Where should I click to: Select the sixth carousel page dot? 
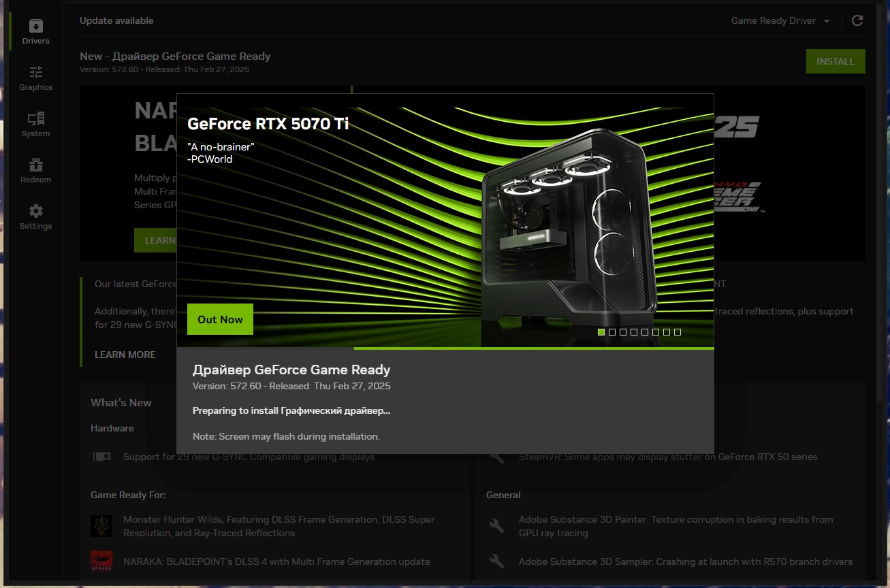[x=656, y=332]
